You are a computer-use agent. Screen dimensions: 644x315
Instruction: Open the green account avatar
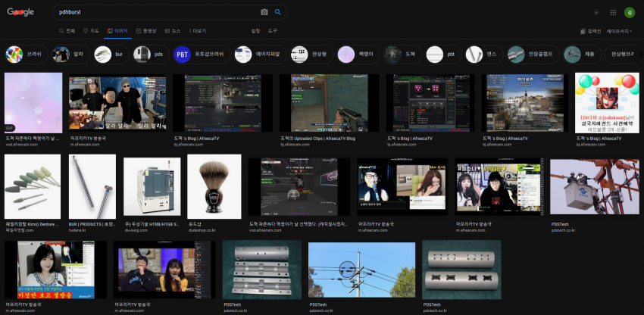coord(630,13)
